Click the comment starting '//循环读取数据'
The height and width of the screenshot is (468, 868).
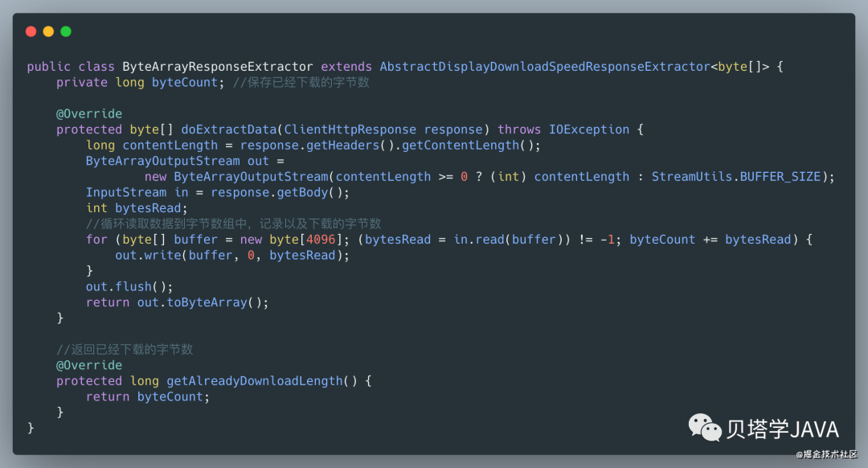coord(234,224)
